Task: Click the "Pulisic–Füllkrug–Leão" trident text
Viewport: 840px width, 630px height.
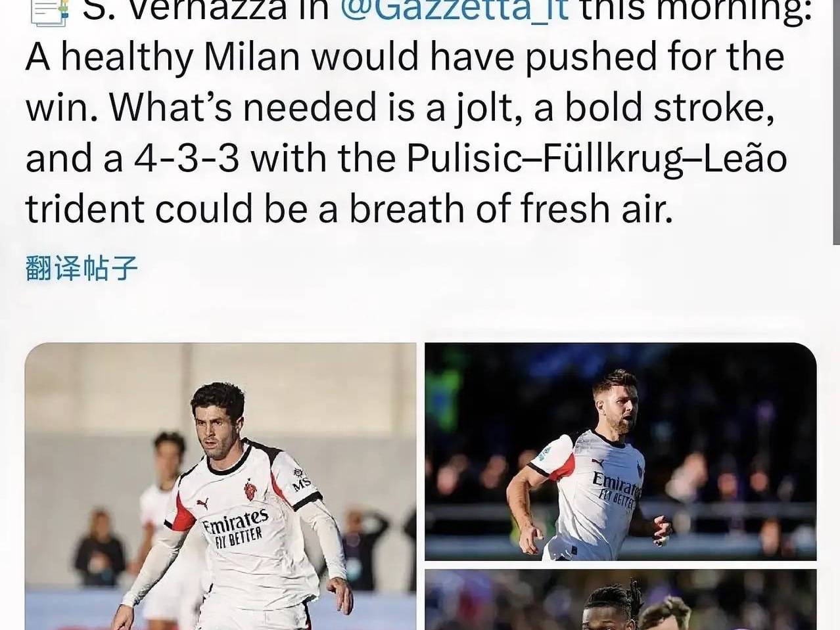Action: 597,159
